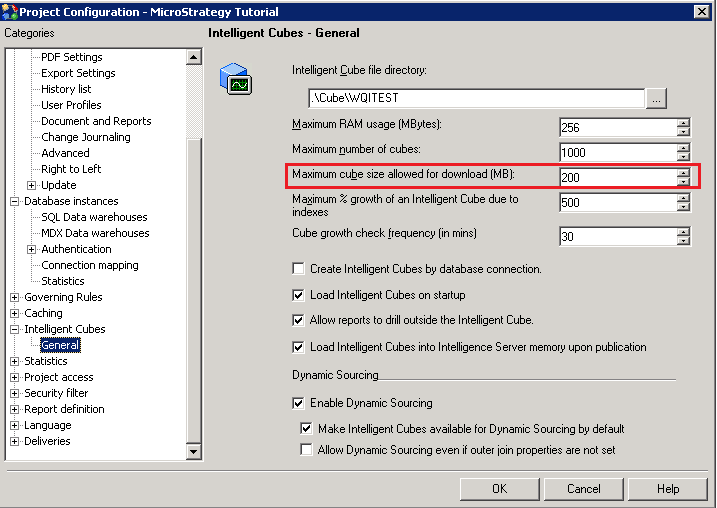
Task: Click the OK button
Action: 499,489
